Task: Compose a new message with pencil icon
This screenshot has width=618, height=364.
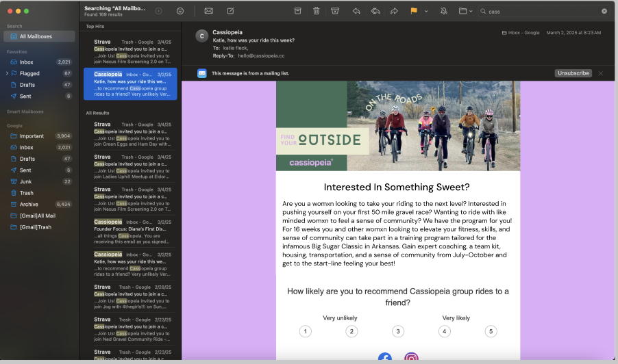Action: [231, 11]
